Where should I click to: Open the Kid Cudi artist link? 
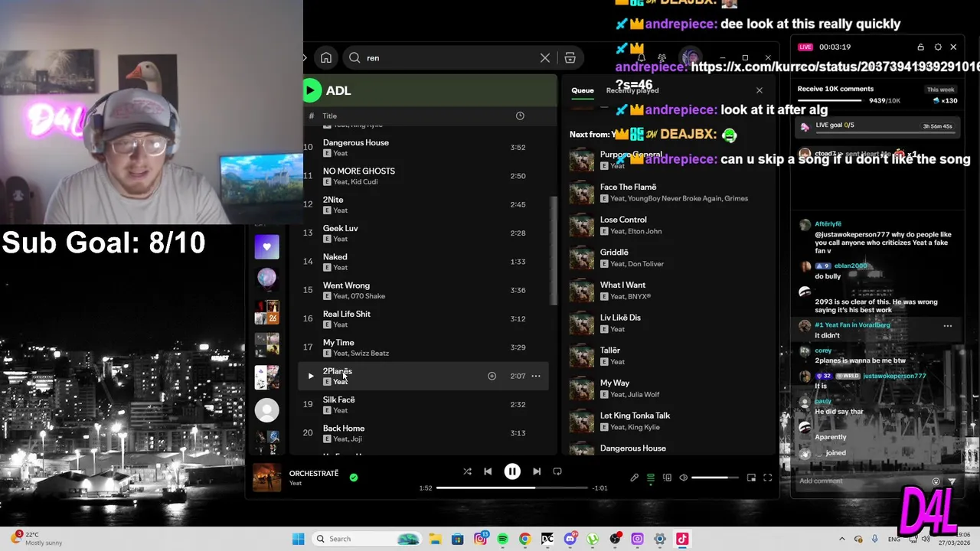pos(364,182)
